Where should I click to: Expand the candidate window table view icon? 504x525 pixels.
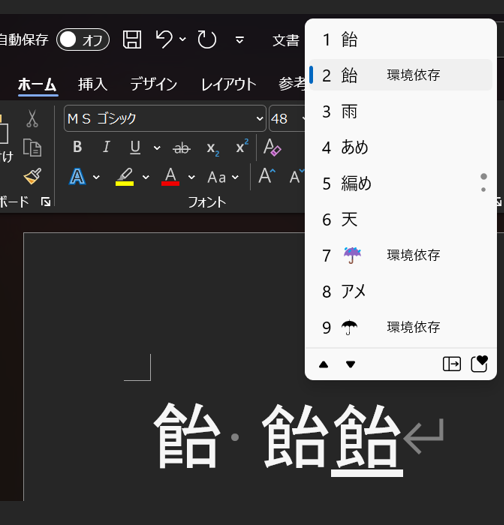(452, 364)
